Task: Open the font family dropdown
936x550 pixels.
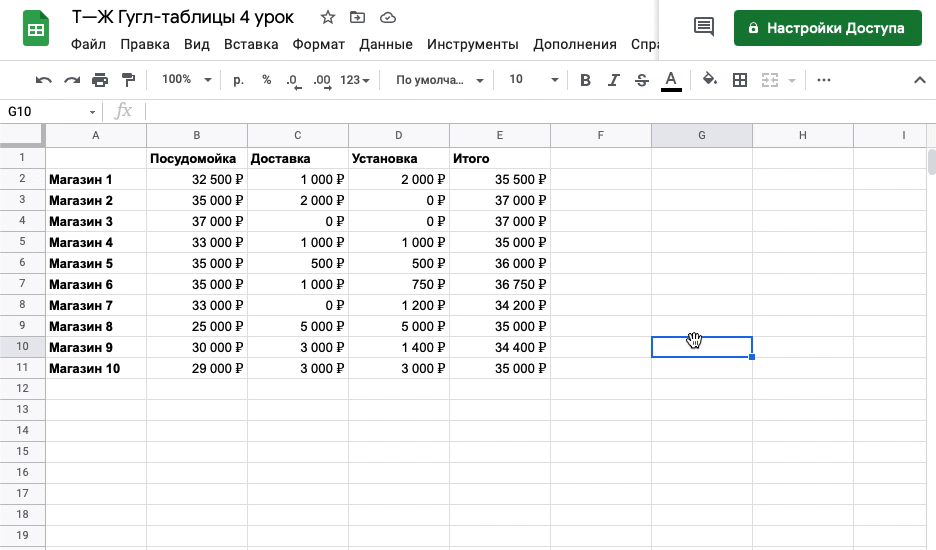Action: (x=439, y=80)
